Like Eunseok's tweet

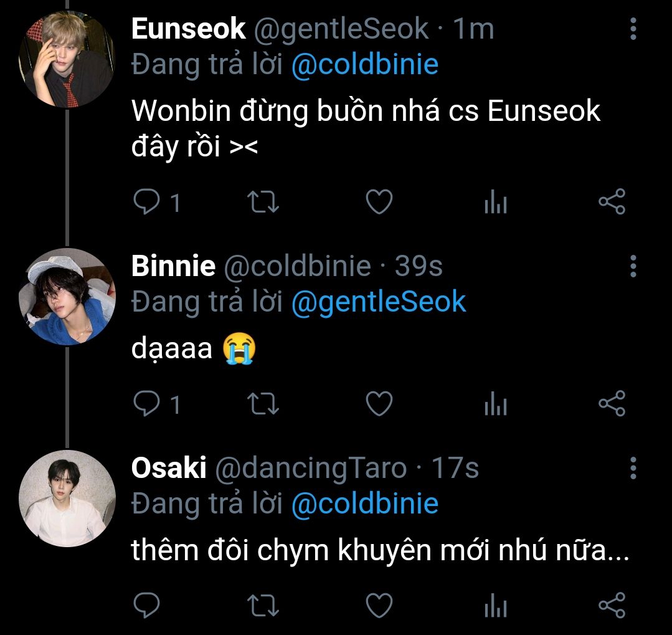[x=379, y=203]
